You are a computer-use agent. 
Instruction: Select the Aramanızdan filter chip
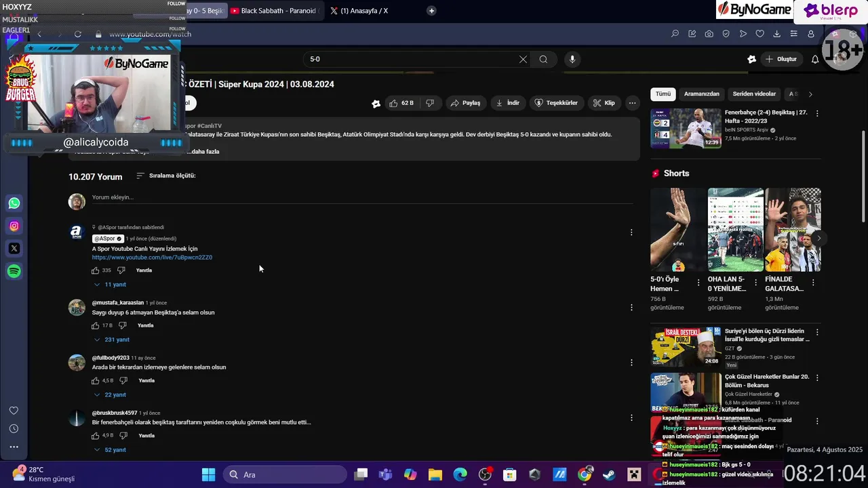(x=702, y=94)
